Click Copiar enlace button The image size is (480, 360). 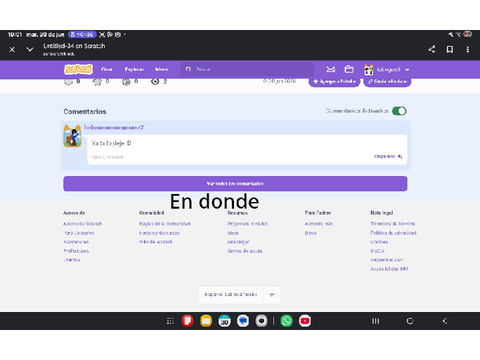[387, 82]
